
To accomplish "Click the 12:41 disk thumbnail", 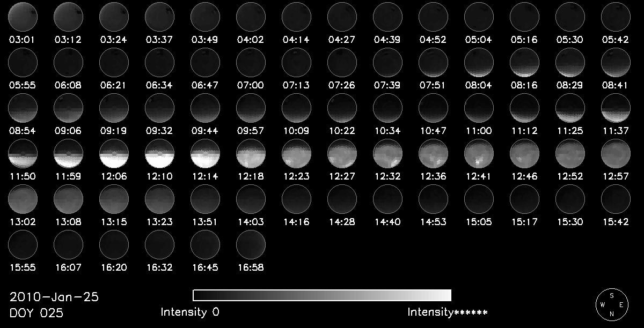I will [479, 154].
